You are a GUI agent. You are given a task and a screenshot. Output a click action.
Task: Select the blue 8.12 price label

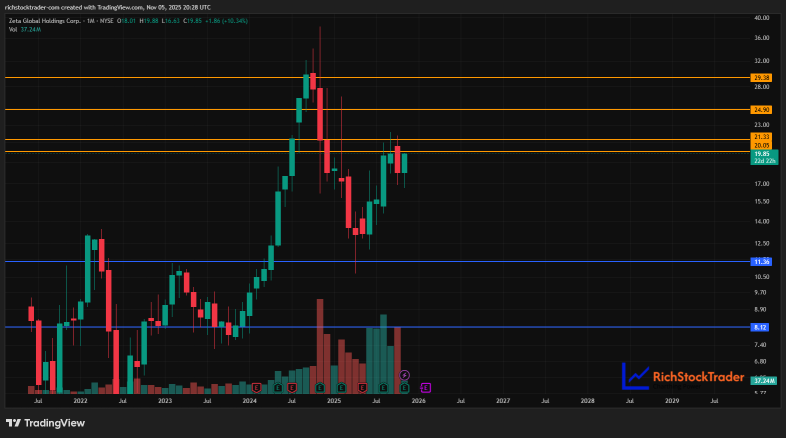coord(760,327)
